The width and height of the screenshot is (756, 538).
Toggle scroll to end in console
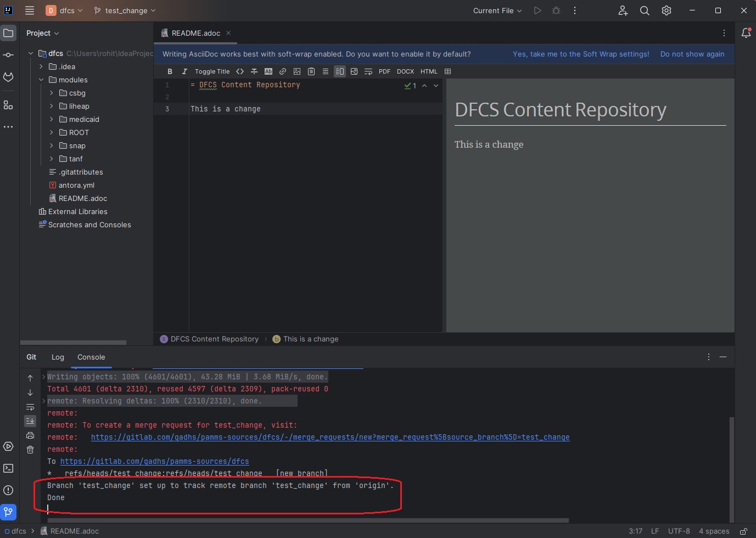[30, 421]
